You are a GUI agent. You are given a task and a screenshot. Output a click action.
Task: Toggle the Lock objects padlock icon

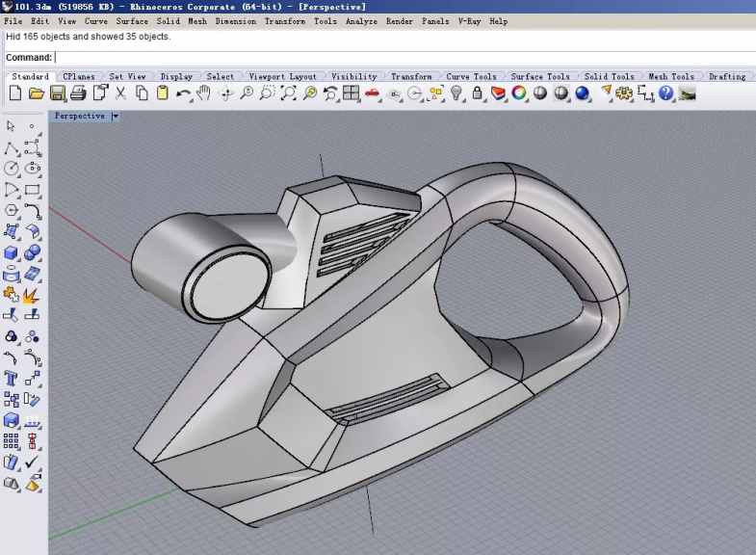tap(478, 93)
